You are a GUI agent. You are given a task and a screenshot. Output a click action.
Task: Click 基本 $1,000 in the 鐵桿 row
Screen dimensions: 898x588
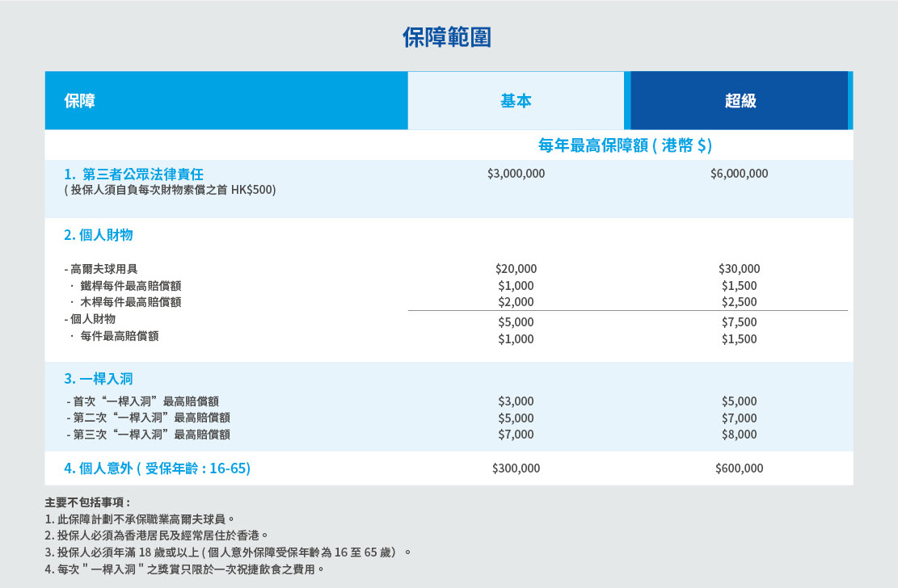point(516,285)
